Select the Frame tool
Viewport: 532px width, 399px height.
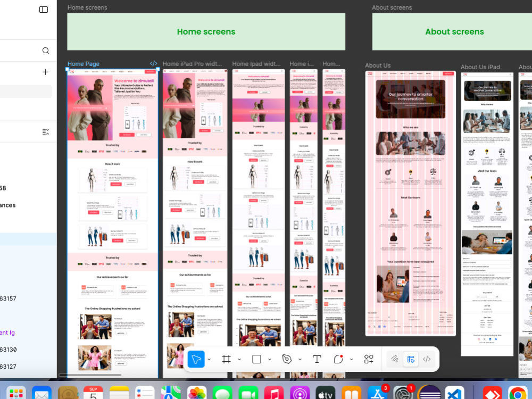[x=226, y=359]
